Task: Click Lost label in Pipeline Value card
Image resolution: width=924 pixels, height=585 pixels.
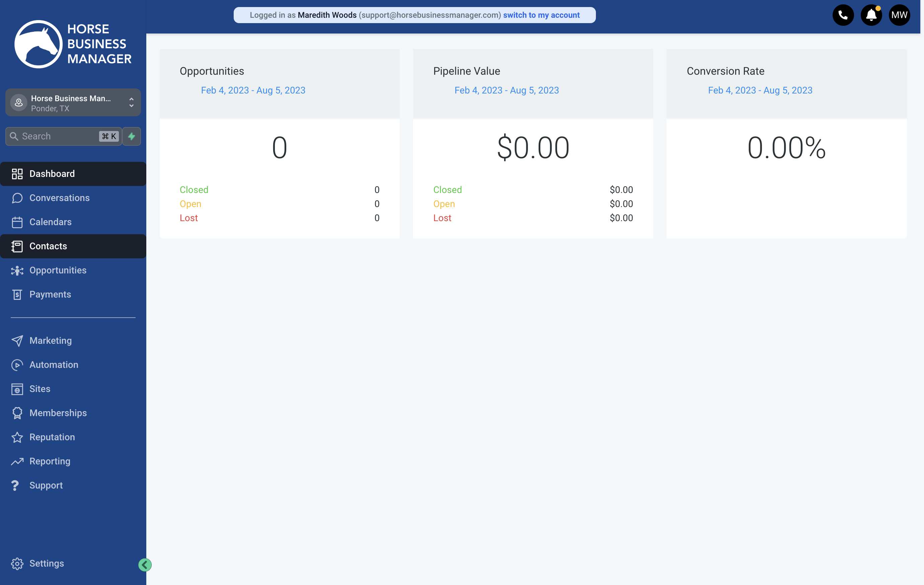Action: pos(442,218)
